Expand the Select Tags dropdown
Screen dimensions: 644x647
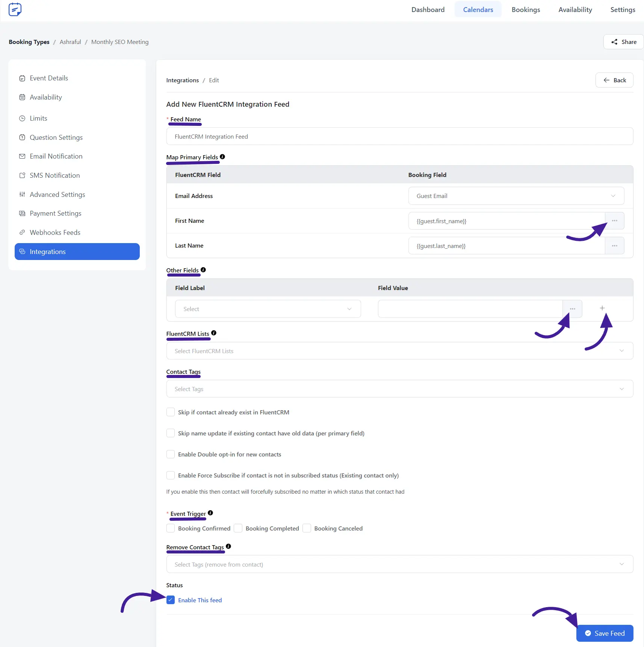[400, 389]
